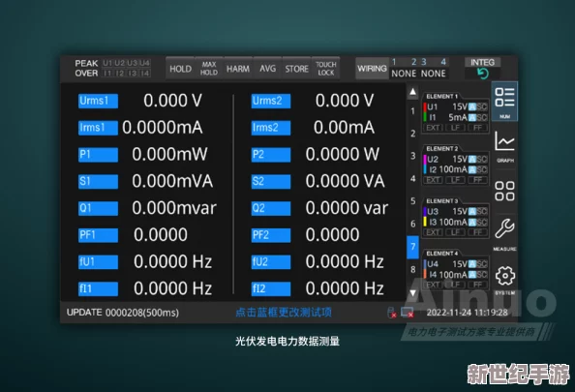
Task: Click the INTEG reset arrow icon
Action: pos(483,74)
